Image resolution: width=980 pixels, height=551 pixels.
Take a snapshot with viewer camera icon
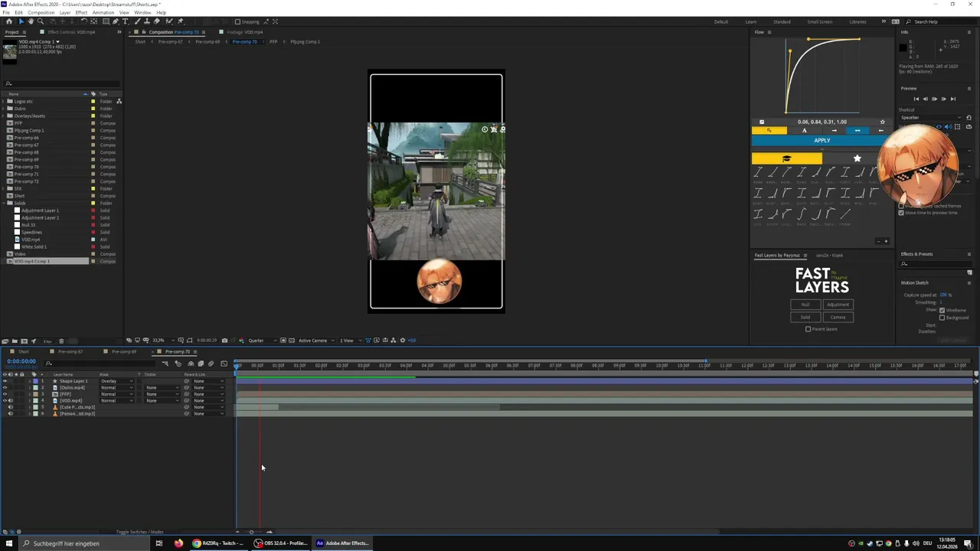(x=224, y=341)
